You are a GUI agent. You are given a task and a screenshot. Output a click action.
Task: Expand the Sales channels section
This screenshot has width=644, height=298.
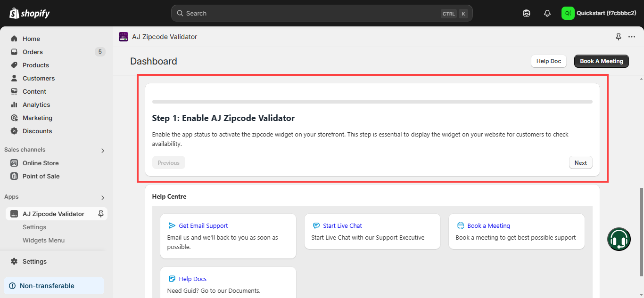pyautogui.click(x=103, y=150)
